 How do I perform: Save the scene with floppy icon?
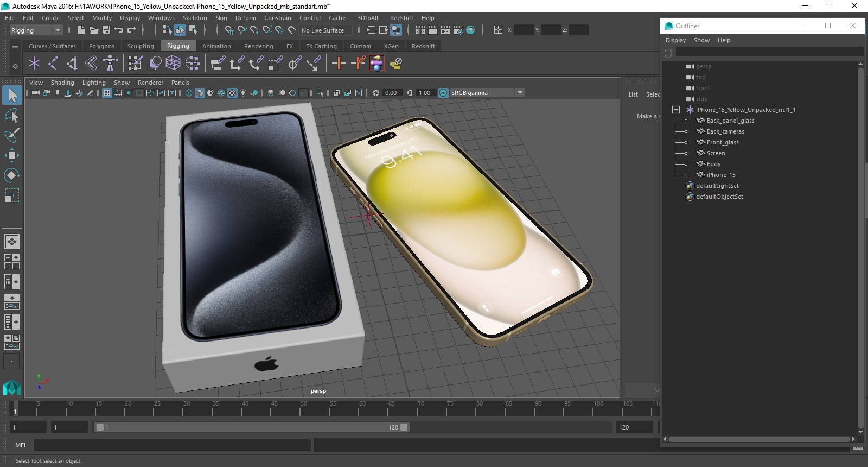pos(106,30)
